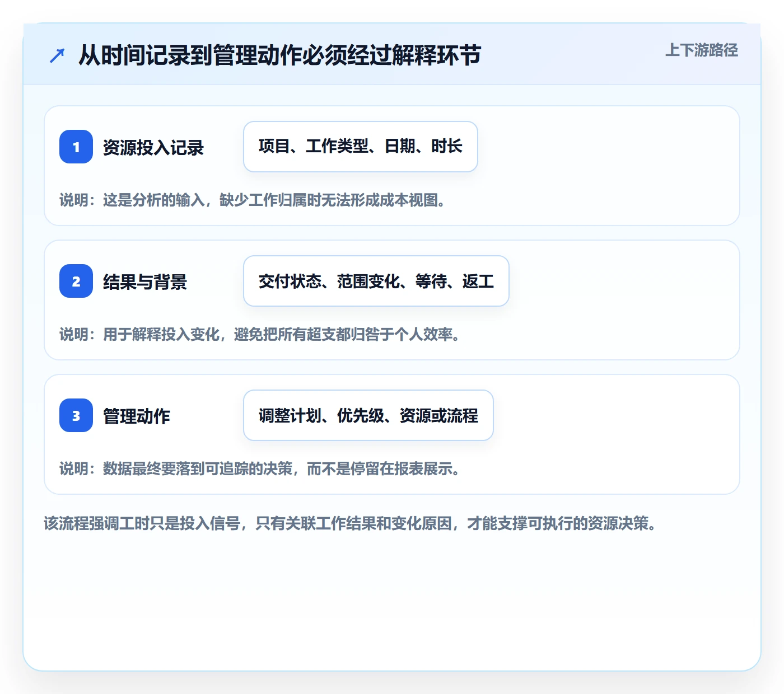Click the number 3 step badge
The height and width of the screenshot is (694, 784).
coord(76,415)
